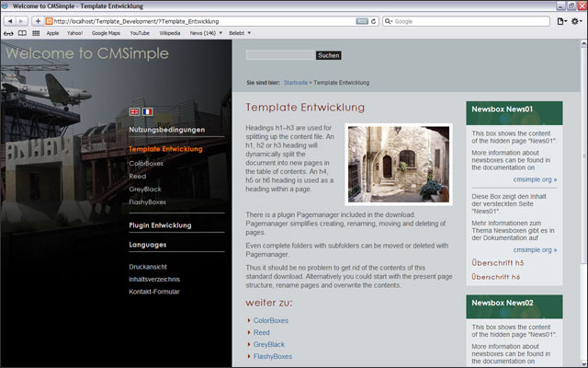The height and width of the screenshot is (368, 588).
Task: Open the settings gear menu
Action: coord(576,21)
